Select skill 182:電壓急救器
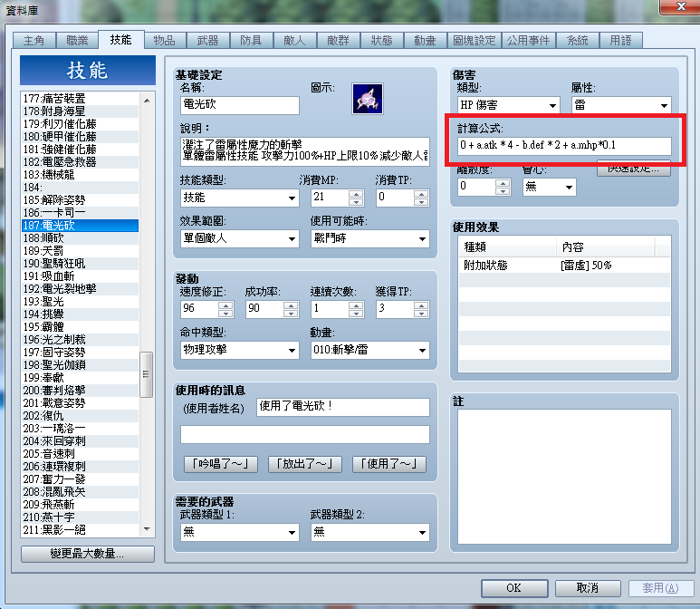700x609 pixels. tap(80, 162)
